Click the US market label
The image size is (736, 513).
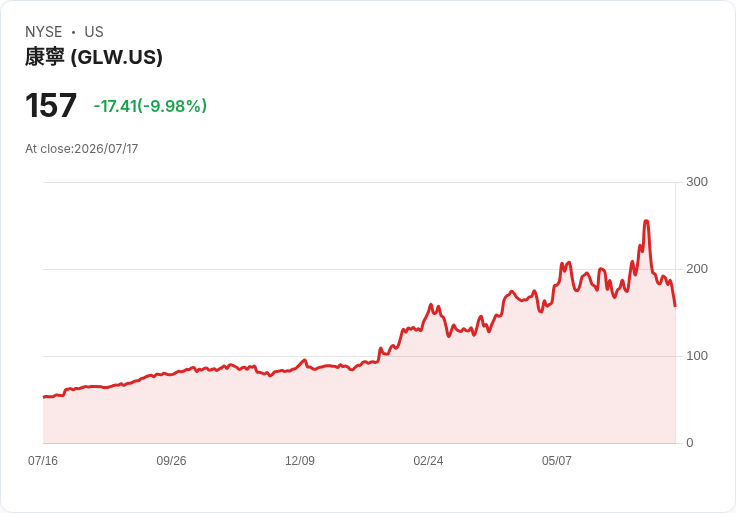(x=94, y=32)
